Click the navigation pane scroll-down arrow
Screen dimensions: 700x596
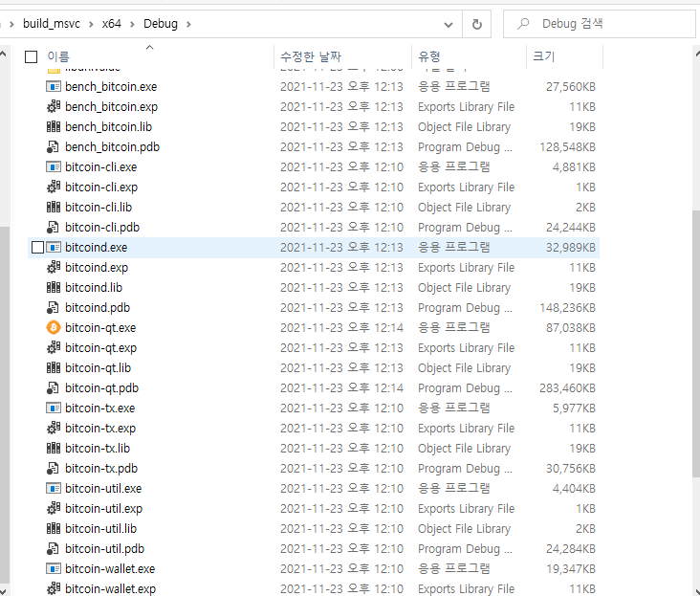click(3, 590)
